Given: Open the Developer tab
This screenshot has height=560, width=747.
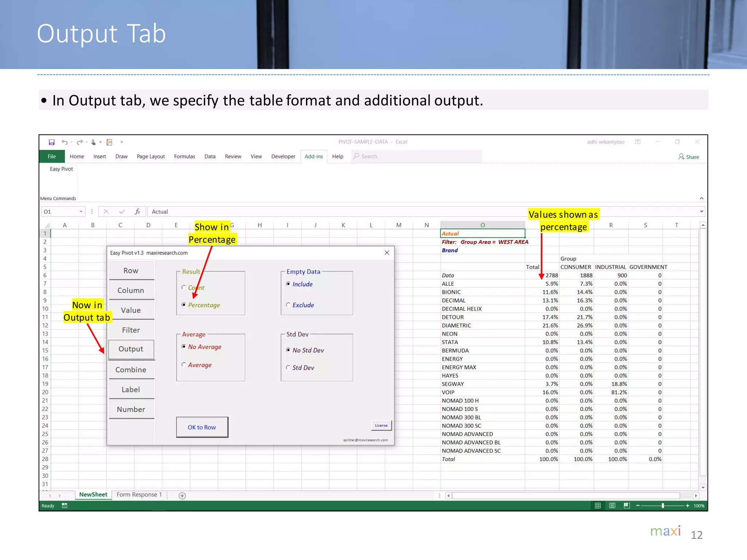Looking at the screenshot, I should pyautogui.click(x=283, y=156).
